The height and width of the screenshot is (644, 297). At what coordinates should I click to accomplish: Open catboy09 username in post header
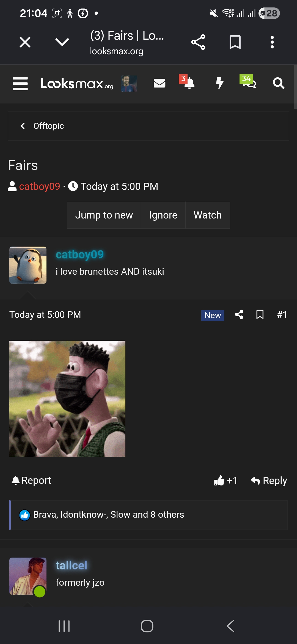point(80,255)
